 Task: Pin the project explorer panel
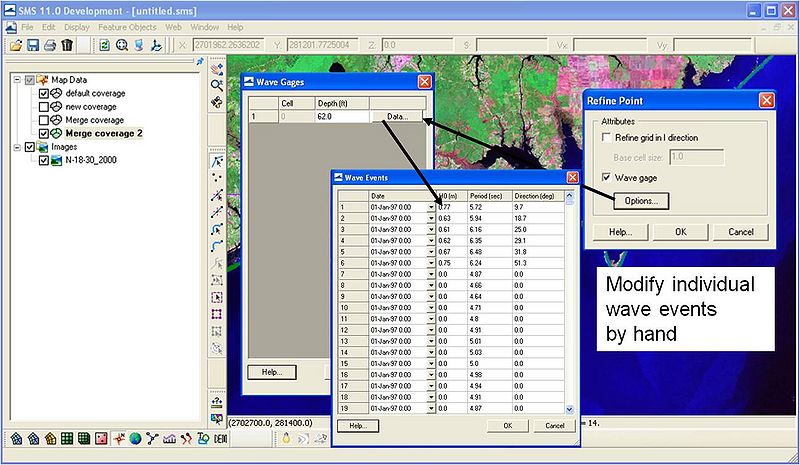(199, 61)
